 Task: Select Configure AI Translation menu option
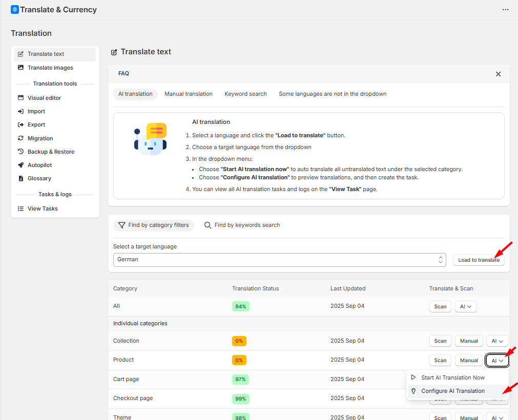tap(452, 391)
